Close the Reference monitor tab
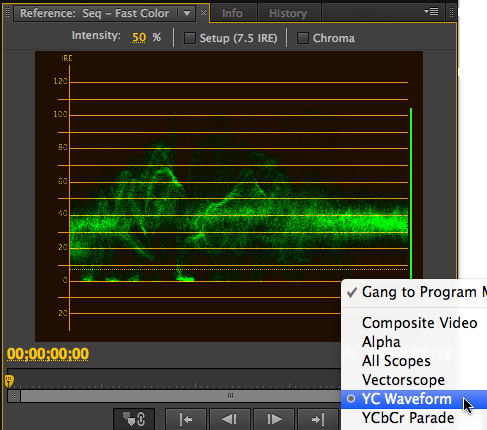 point(203,13)
